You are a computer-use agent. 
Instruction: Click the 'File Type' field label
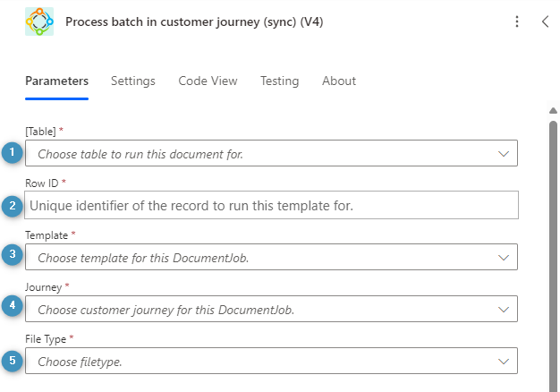point(46,339)
